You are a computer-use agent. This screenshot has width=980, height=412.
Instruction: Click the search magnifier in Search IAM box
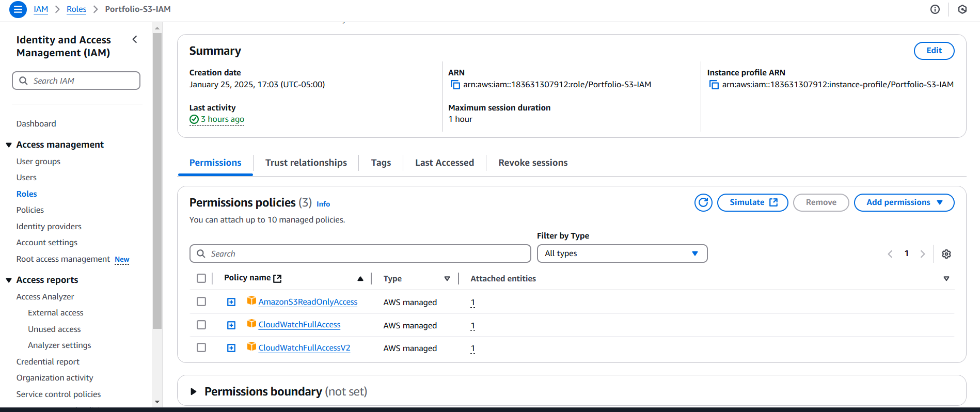click(23, 81)
